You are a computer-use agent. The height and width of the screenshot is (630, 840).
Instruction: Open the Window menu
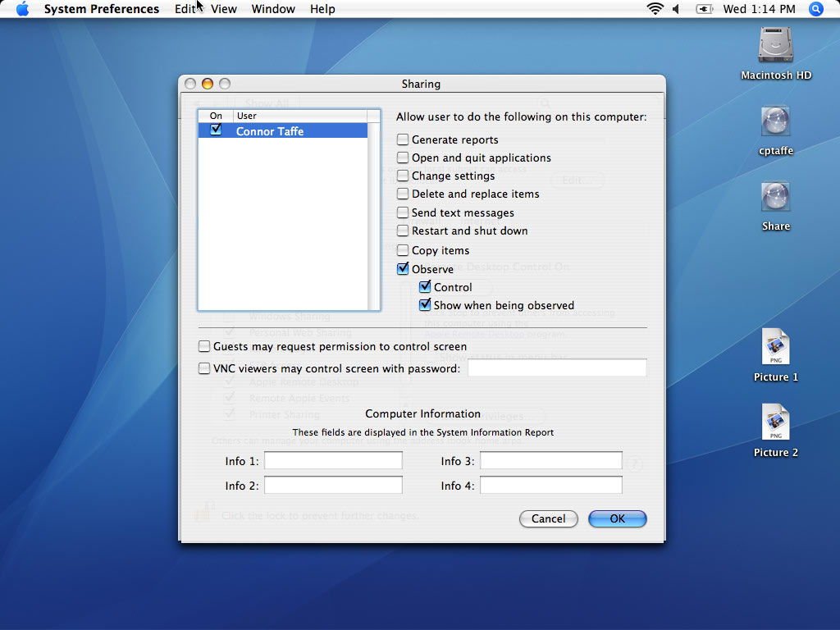tap(273, 9)
